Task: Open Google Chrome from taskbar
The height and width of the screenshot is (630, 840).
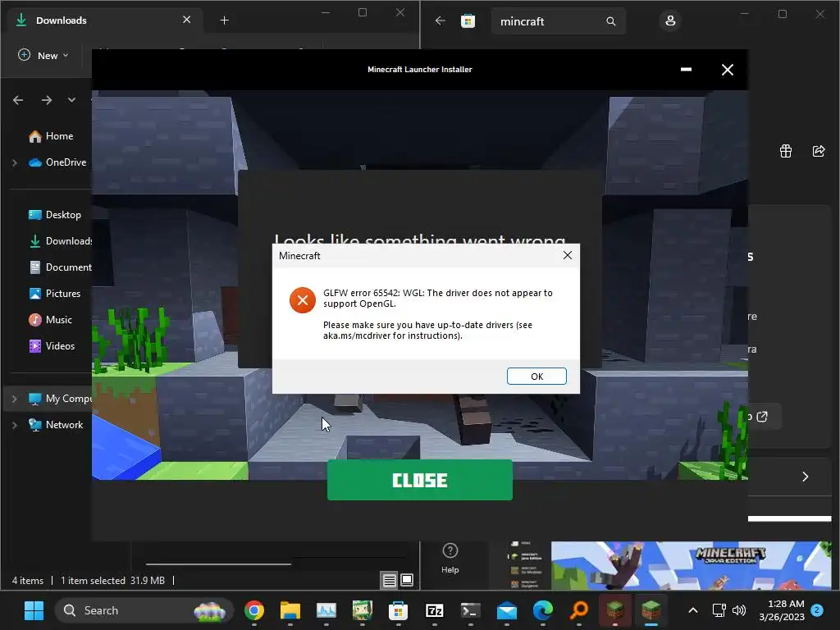Action: pos(254,610)
